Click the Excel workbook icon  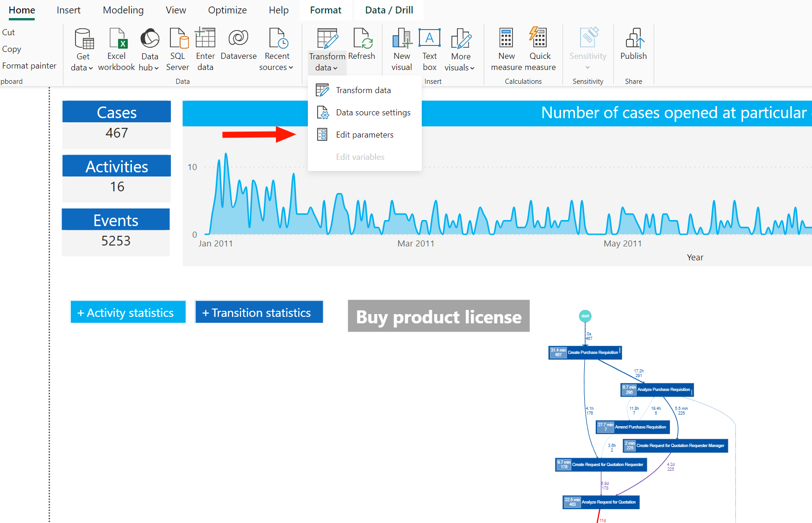[118, 38]
